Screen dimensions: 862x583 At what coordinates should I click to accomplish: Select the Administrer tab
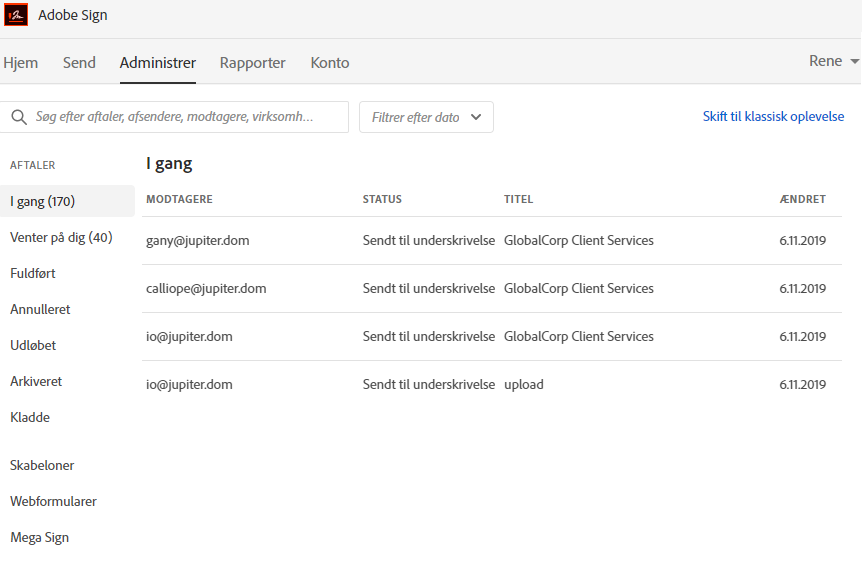pos(158,63)
